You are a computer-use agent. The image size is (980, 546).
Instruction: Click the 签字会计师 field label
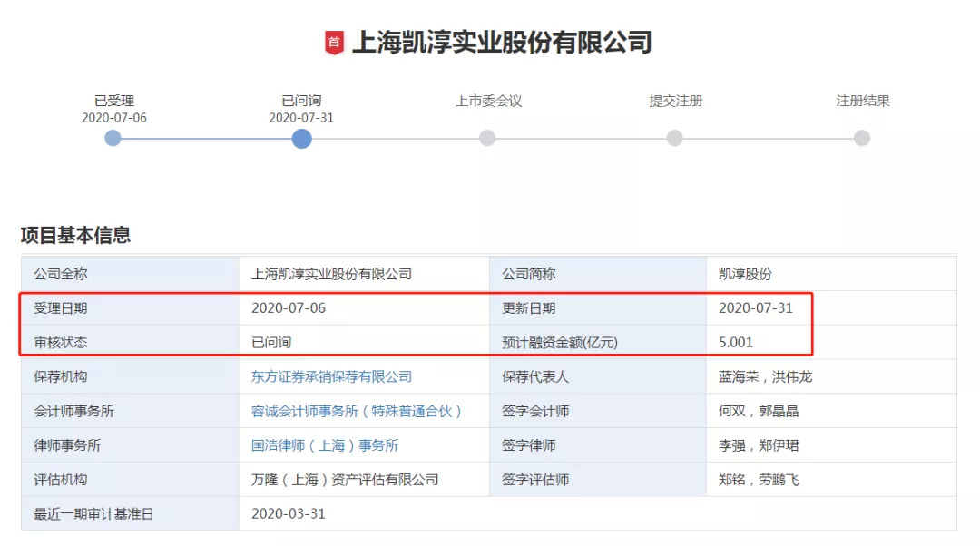tap(535, 411)
